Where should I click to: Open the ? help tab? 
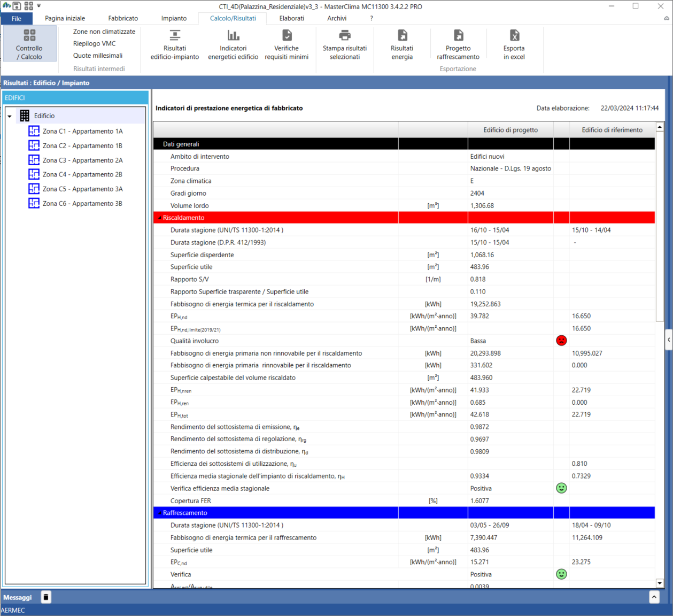point(372,18)
